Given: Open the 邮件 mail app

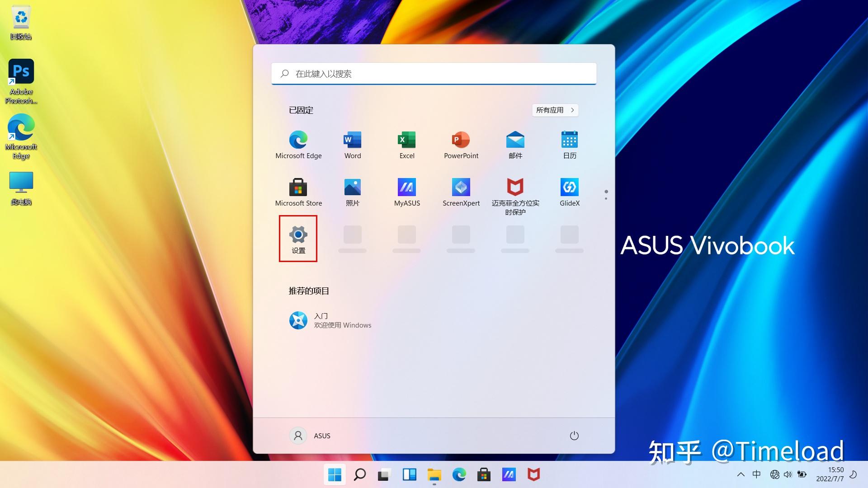Looking at the screenshot, I should 515,145.
